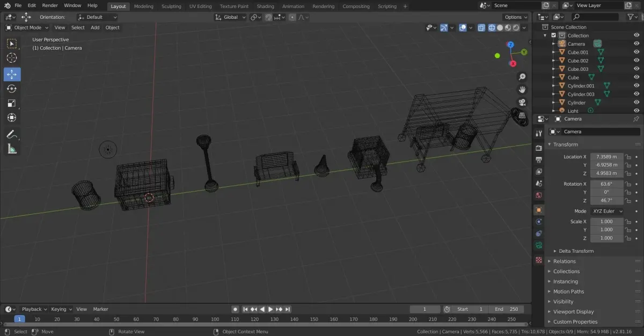Screen dimensions: 644x336
Task: Click the pan view hand icon
Action: (522, 90)
